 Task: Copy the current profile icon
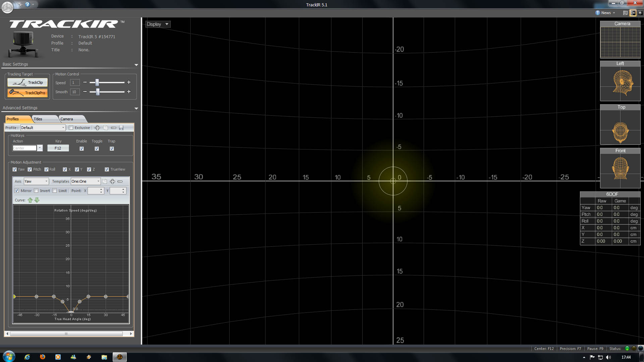106,128
